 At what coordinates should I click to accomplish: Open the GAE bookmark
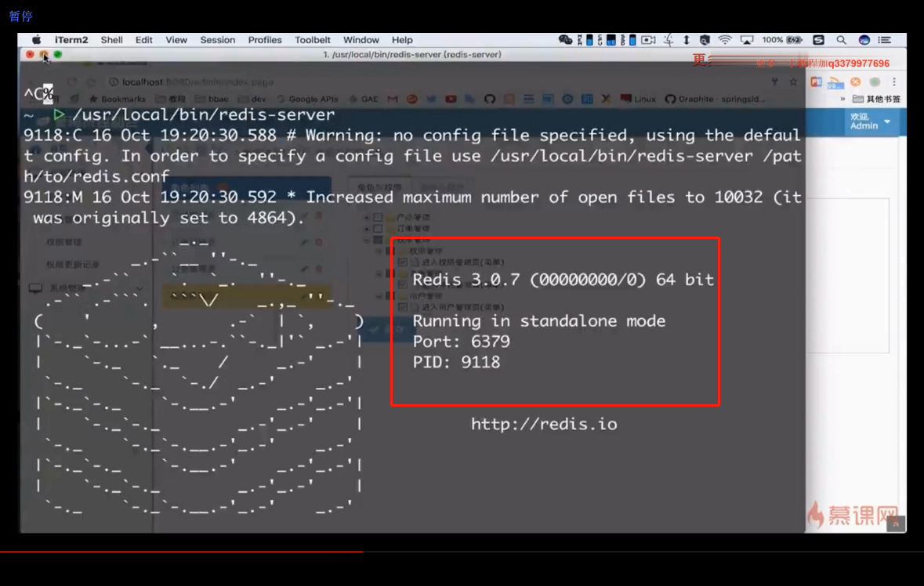coord(364,99)
